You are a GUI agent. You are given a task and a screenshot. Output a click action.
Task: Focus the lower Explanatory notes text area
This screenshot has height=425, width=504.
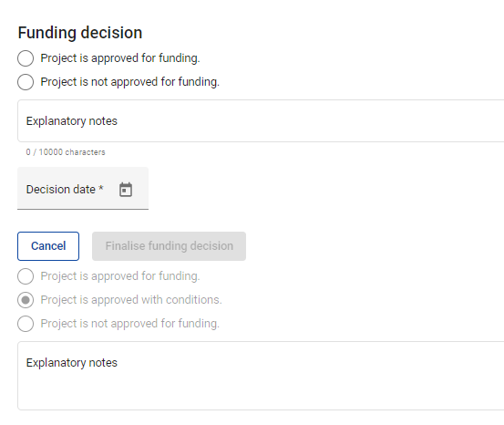click(261, 376)
